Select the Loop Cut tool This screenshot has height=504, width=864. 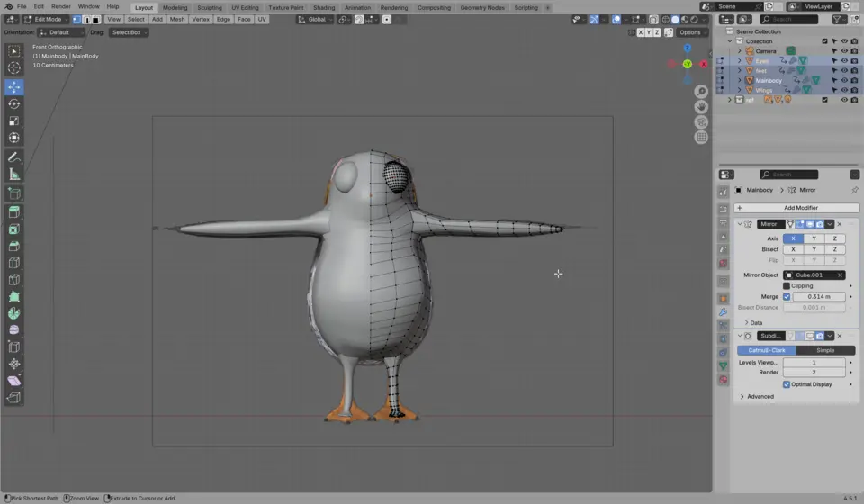point(13,263)
